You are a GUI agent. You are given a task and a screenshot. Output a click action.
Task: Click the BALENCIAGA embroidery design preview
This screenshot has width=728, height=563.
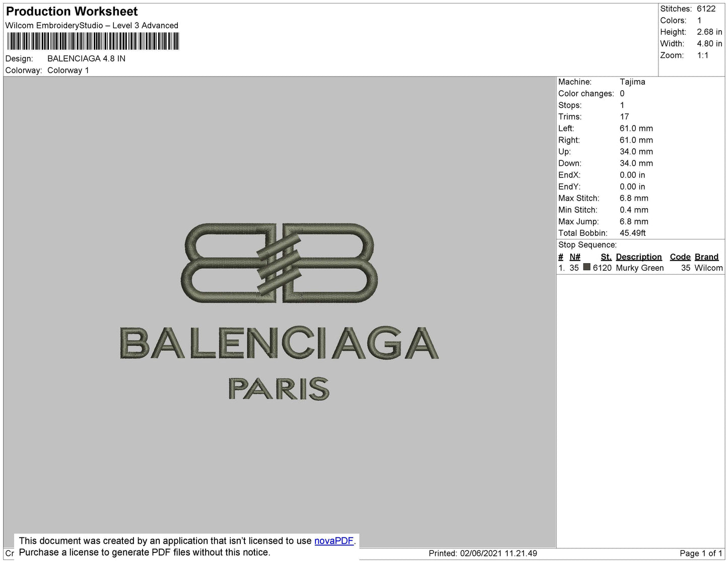coord(280,312)
